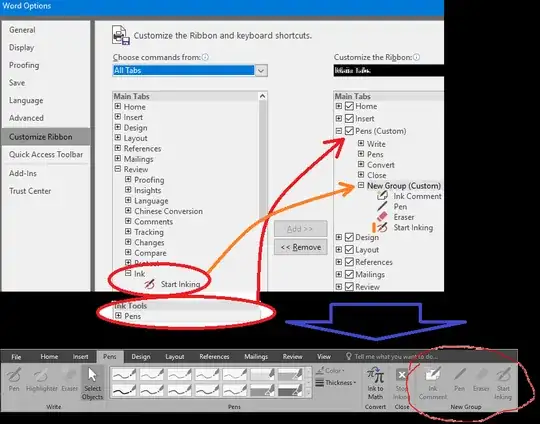
Task: Toggle the Layout tab checkbox
Action: (x=349, y=250)
